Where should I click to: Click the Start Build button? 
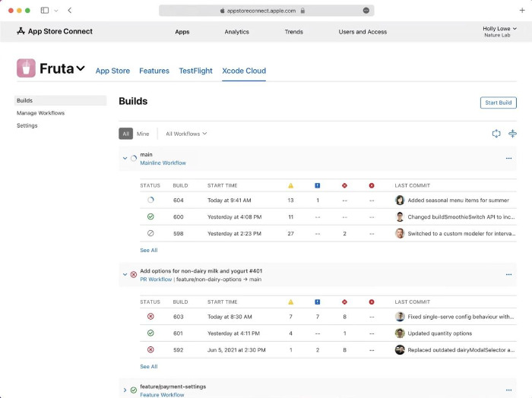coord(498,103)
